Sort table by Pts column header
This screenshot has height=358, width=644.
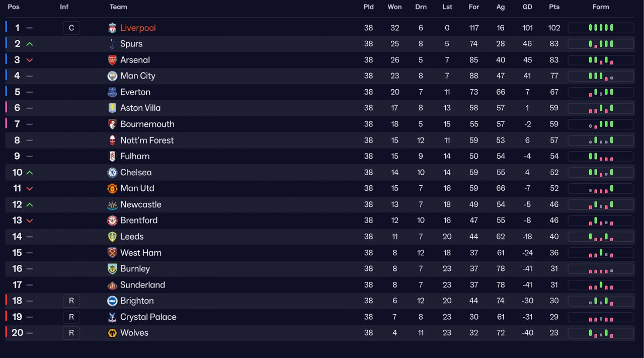coord(554,7)
